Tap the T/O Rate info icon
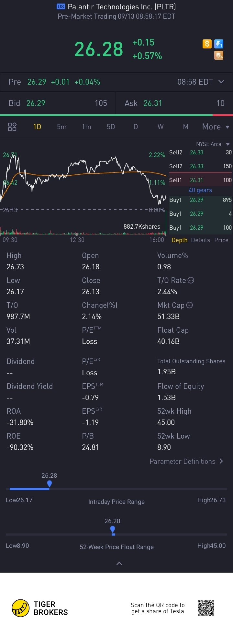The width and height of the screenshot is (233, 644). 191,280
